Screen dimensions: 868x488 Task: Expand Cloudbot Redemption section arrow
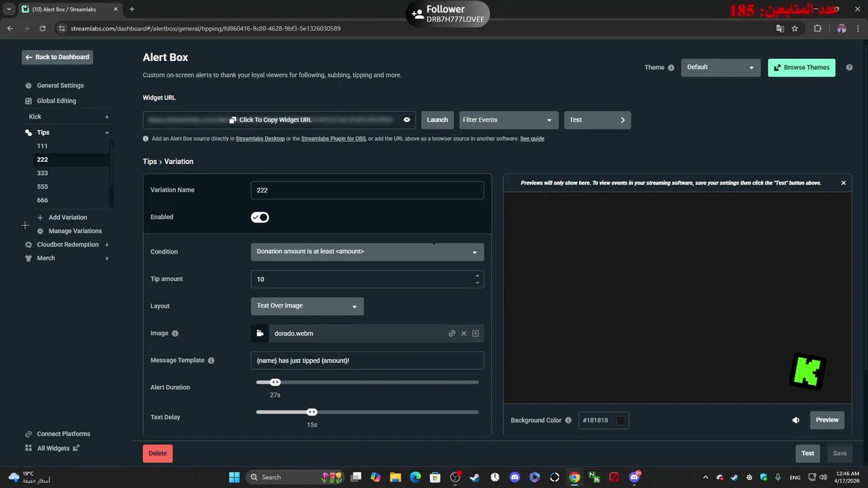[106, 245]
